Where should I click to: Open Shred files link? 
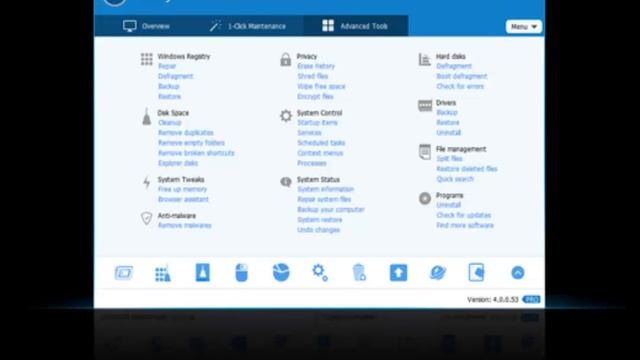(x=313, y=76)
